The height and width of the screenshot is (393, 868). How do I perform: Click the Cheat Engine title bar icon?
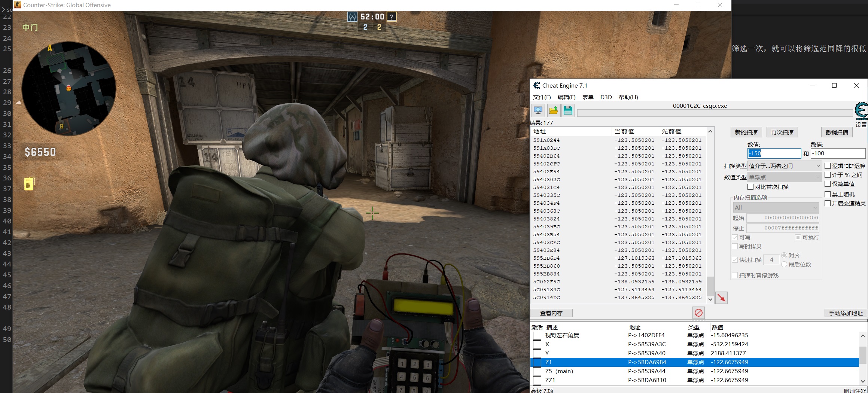[x=537, y=85]
